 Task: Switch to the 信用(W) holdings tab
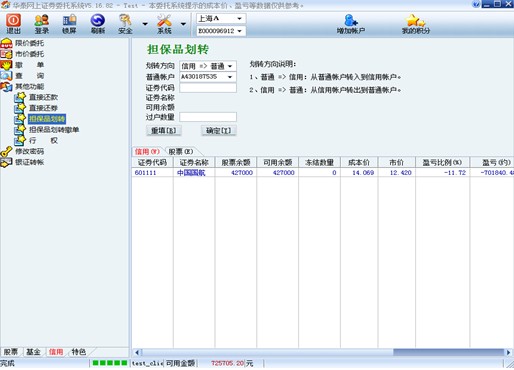(147, 152)
